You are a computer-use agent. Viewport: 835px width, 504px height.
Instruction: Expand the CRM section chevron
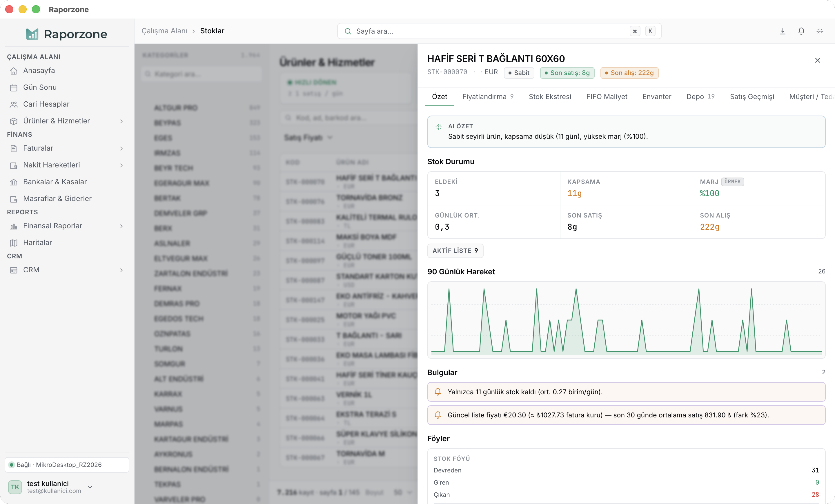(x=121, y=270)
